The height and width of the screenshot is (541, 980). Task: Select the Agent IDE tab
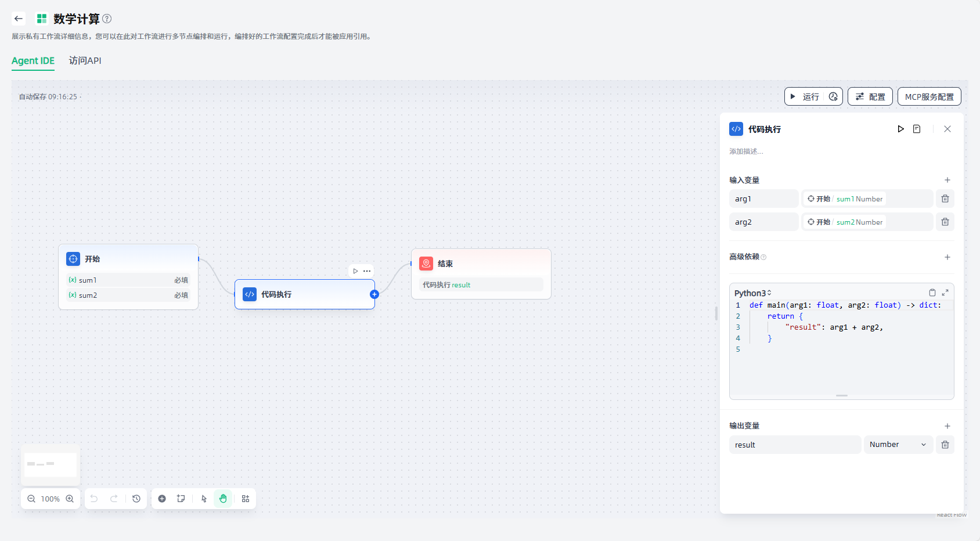tap(33, 60)
